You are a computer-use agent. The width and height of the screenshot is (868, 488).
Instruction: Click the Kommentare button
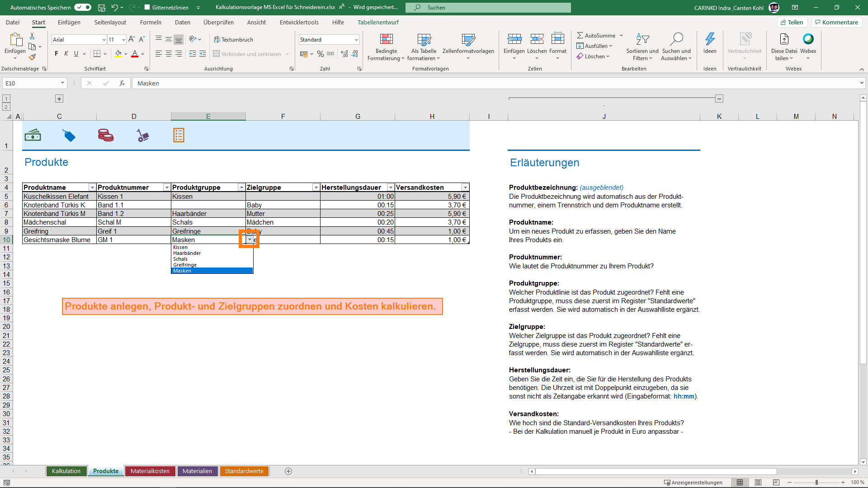pos(837,22)
